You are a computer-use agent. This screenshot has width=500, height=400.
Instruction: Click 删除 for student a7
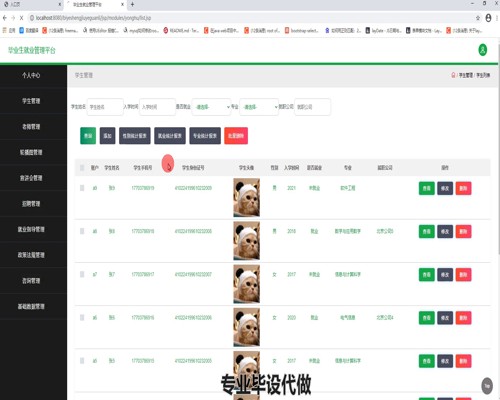coord(463,275)
